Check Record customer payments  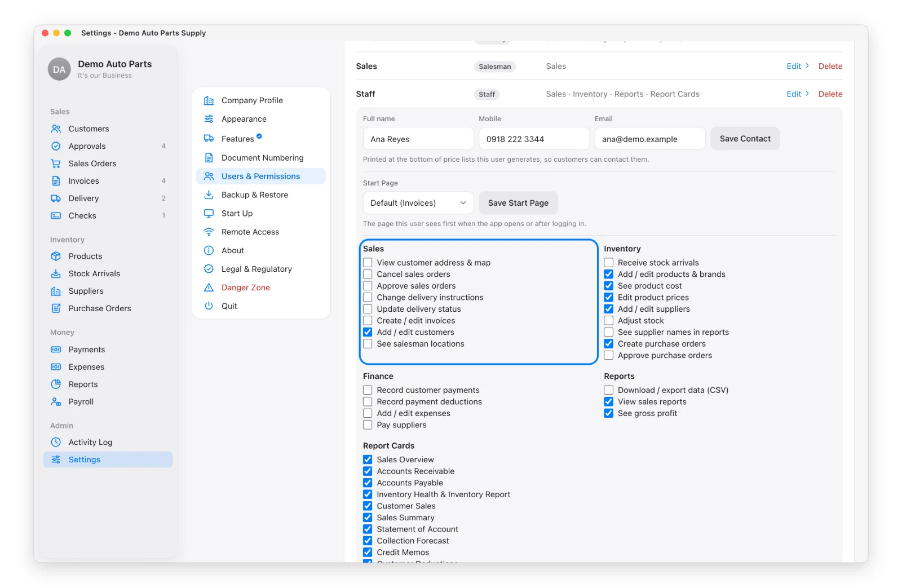click(368, 390)
